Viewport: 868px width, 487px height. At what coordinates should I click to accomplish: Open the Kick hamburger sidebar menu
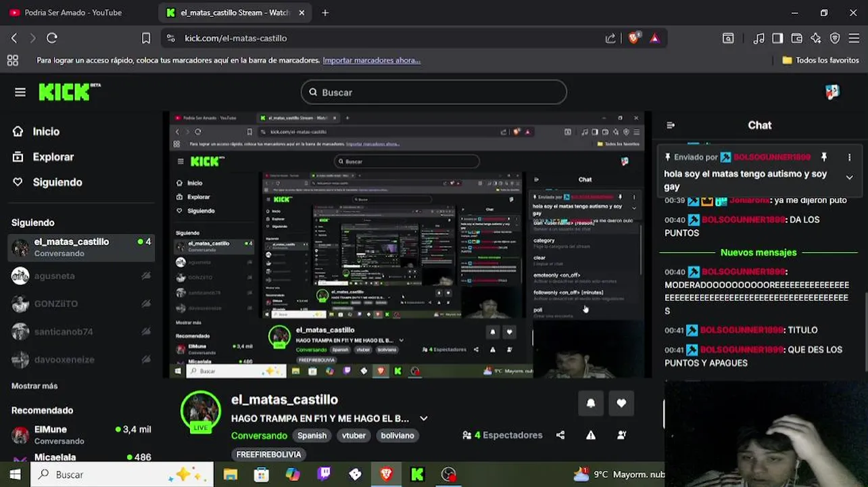pos(20,92)
